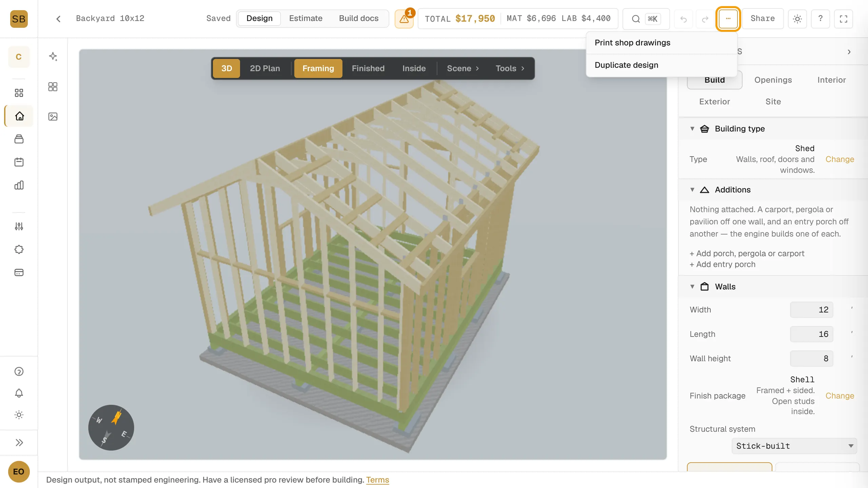This screenshot has width=868, height=488.
Task: Redo the last change
Action: coord(705,19)
